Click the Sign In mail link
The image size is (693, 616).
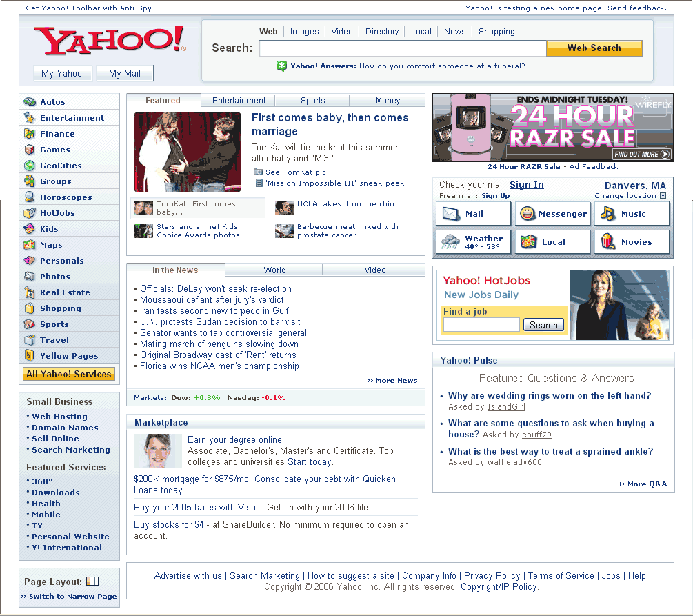point(526,185)
